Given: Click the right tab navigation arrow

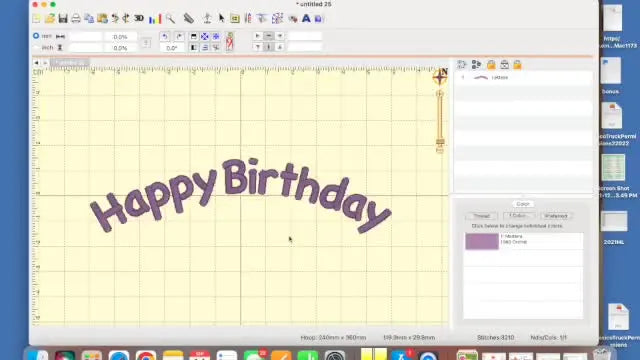Looking at the screenshot, I should pos(45,62).
